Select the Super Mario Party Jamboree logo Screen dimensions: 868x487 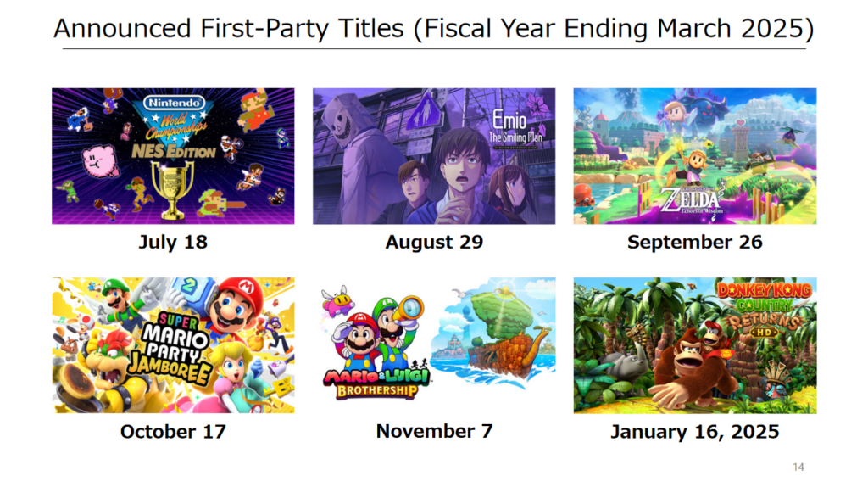(x=170, y=350)
